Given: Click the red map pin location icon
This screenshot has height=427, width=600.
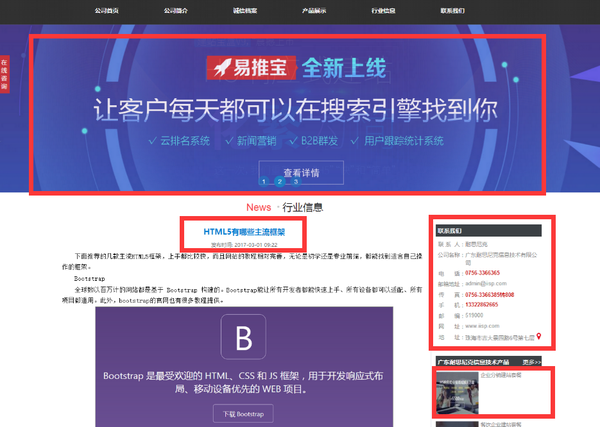Looking at the screenshot, I should tap(539, 336).
